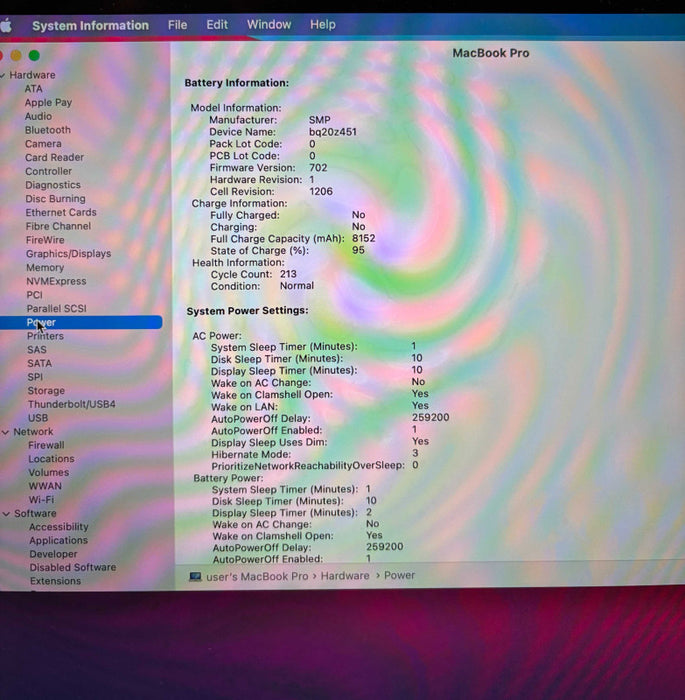This screenshot has height=700, width=685.
Task: Open the File menu
Action: 177,25
